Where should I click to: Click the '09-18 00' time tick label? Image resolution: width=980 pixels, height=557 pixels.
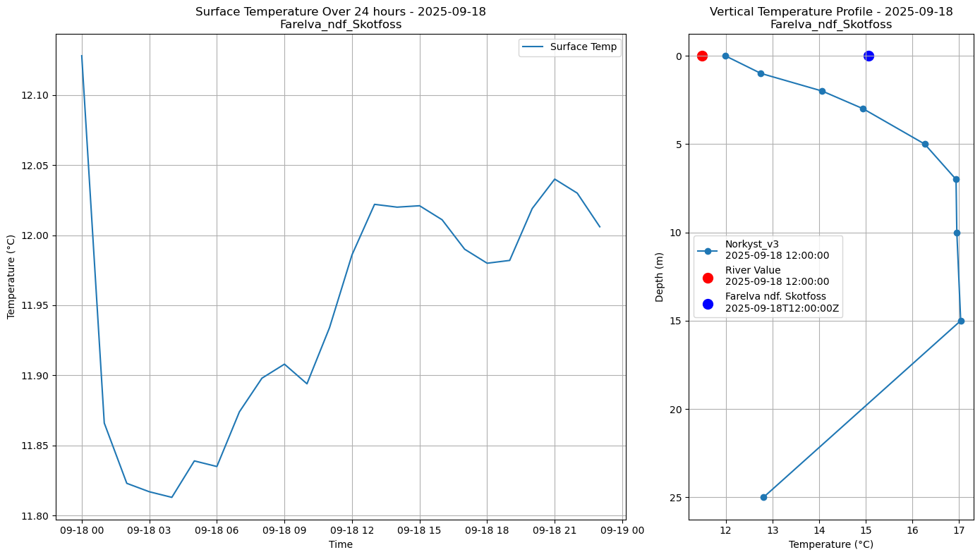[x=82, y=530]
